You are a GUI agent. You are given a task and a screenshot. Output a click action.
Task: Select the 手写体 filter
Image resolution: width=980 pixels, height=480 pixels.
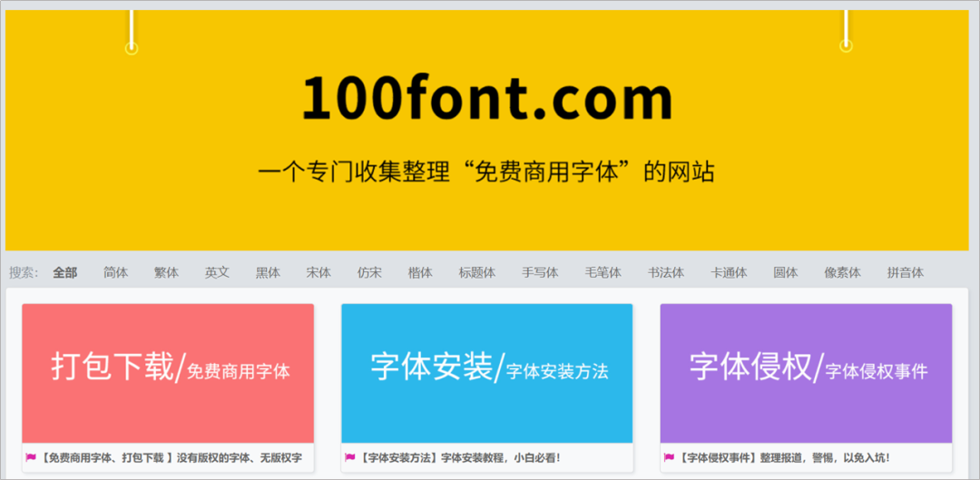pos(540,272)
